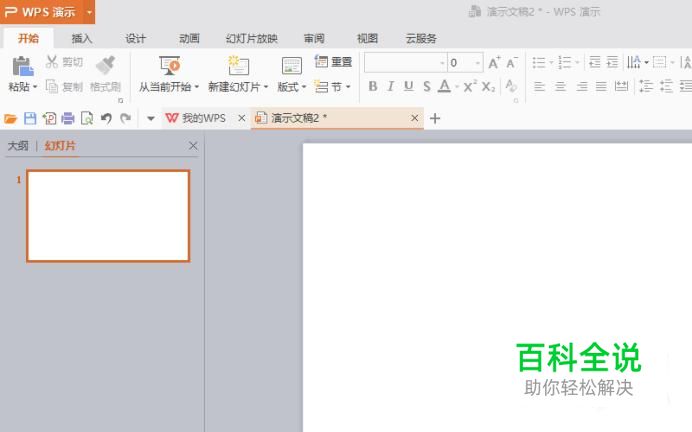Decrease the indent level
692x432 pixels.
(x=595, y=62)
